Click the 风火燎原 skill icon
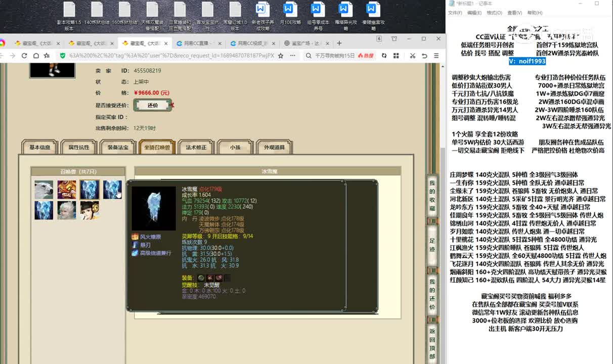The height and width of the screenshot is (364, 613). (x=135, y=237)
